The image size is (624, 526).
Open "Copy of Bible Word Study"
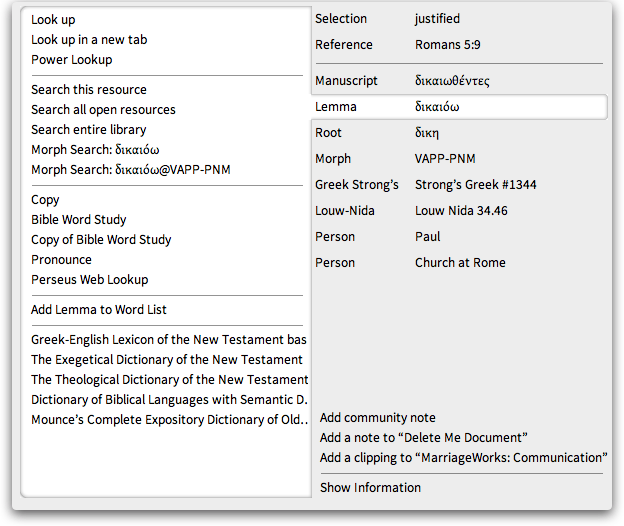point(101,240)
